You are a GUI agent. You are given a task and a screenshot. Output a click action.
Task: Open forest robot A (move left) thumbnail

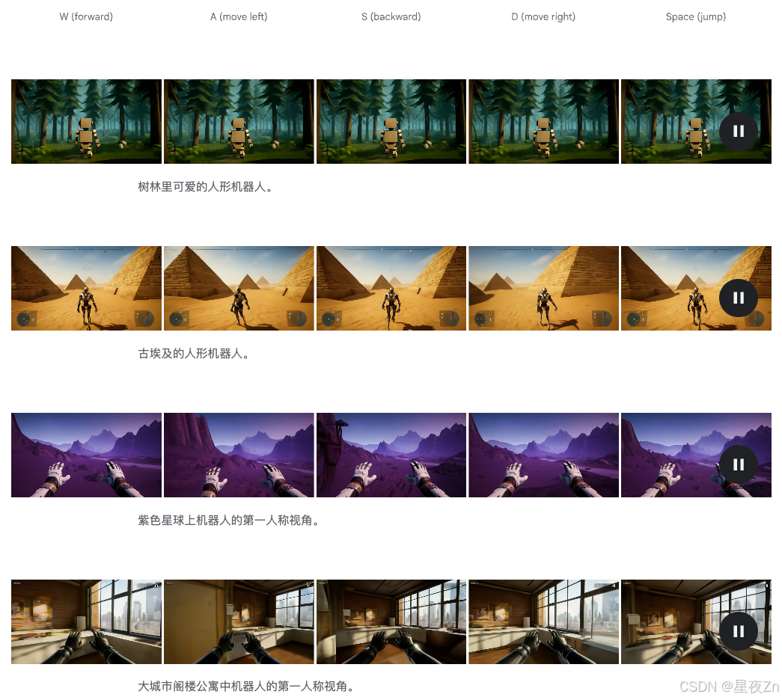click(x=239, y=122)
